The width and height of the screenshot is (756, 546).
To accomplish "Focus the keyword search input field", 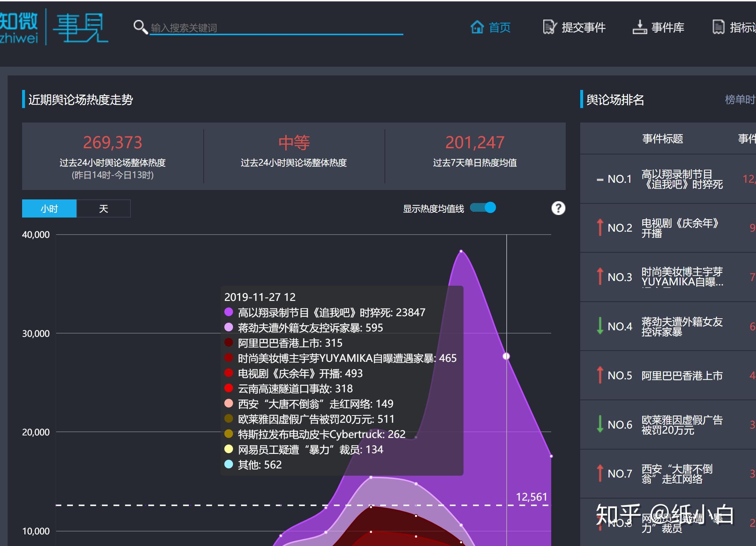I will (276, 28).
